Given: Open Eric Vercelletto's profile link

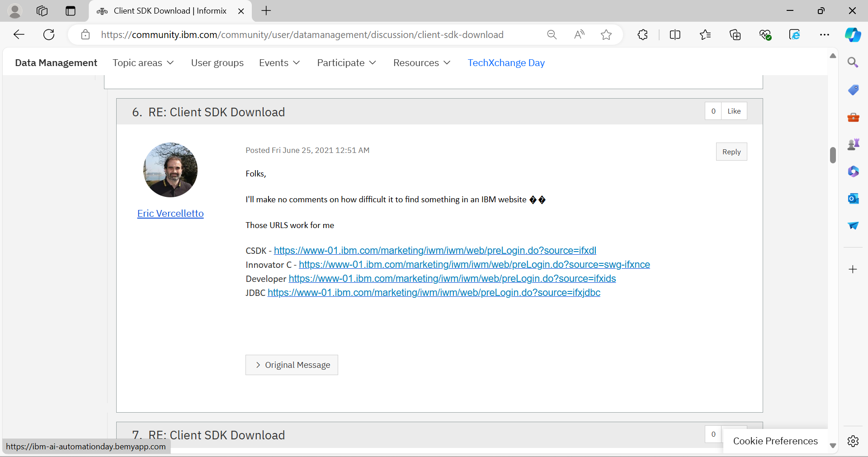Looking at the screenshot, I should (170, 214).
